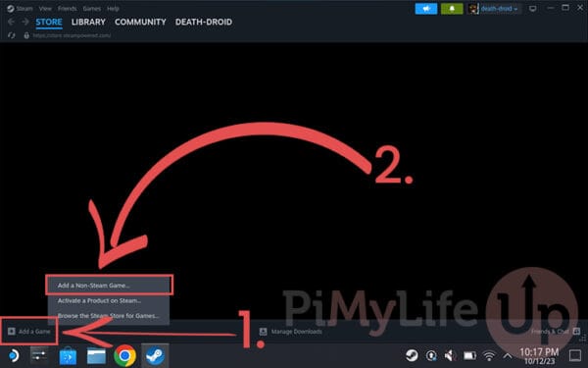
Task: Open the muted volume tray icon
Action: [450, 355]
